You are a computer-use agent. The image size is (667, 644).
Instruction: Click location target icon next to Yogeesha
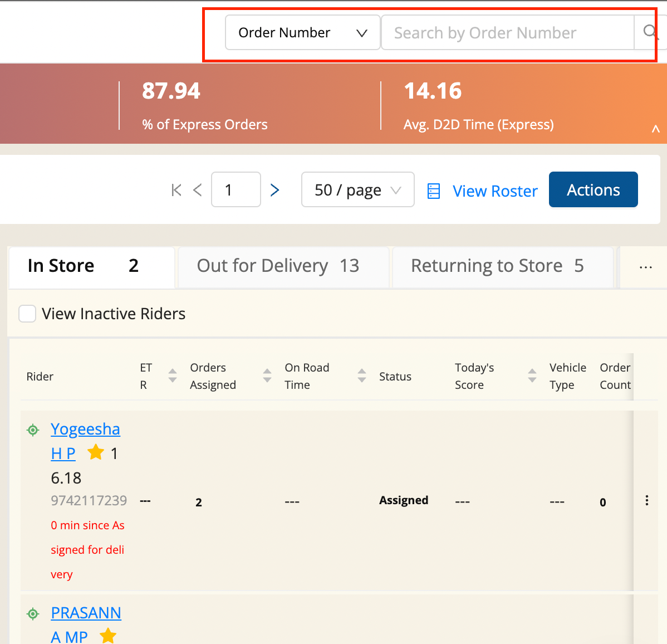point(33,430)
